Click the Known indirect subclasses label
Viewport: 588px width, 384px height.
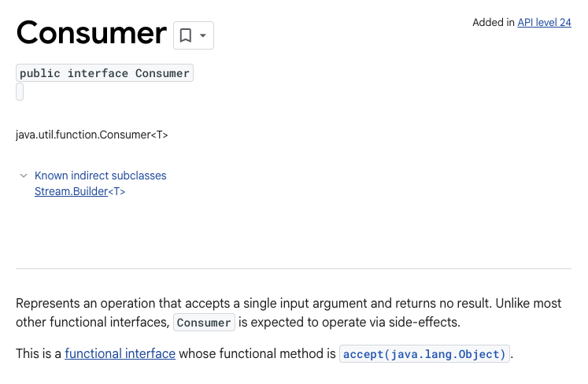coord(101,175)
